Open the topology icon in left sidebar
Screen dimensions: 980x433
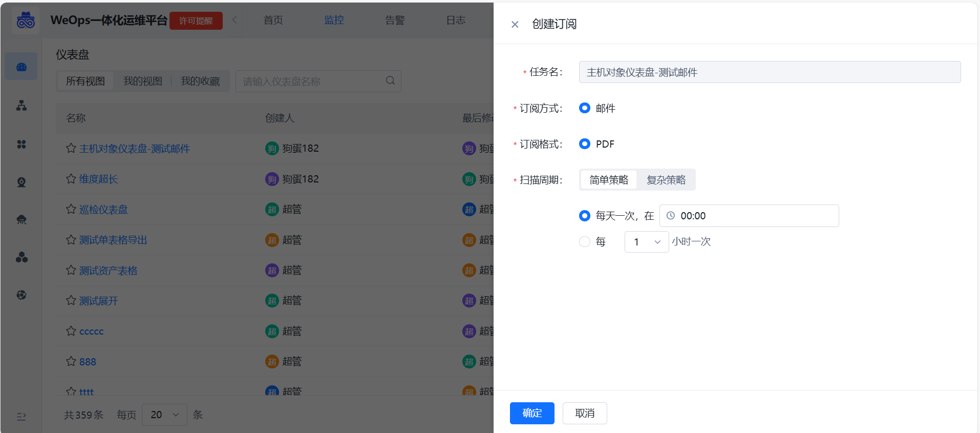(21, 106)
